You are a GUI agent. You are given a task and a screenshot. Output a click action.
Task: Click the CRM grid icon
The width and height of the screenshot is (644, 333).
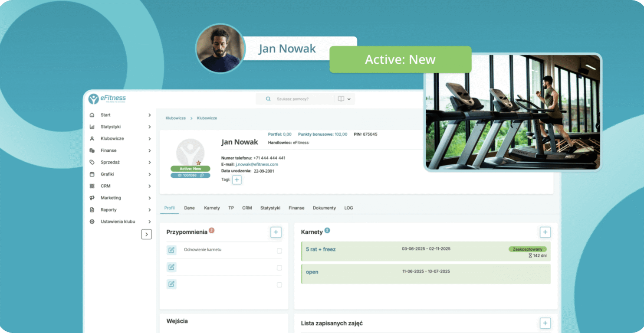(x=92, y=186)
